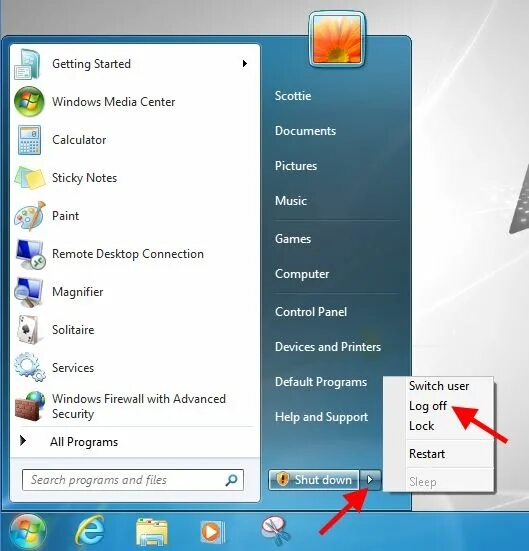Open Help and Support
529x551 pixels.
321,417
